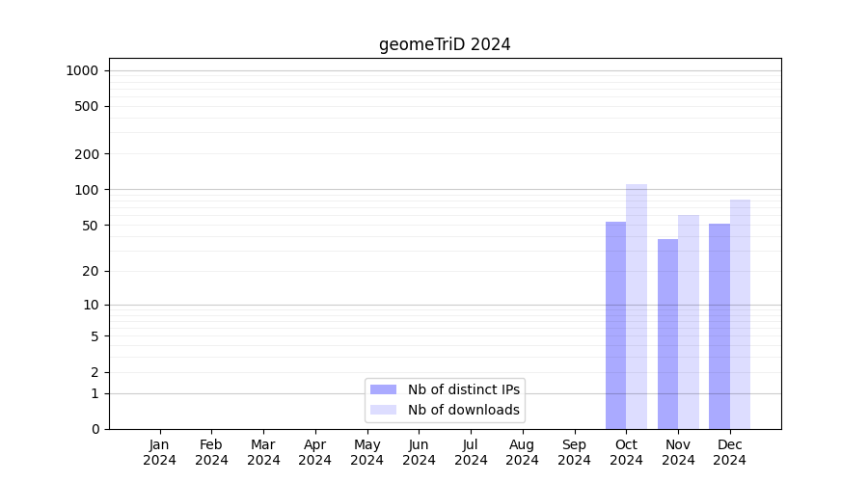Select the 'Nb of downloads' legend label
868x482 pixels.
[464, 410]
